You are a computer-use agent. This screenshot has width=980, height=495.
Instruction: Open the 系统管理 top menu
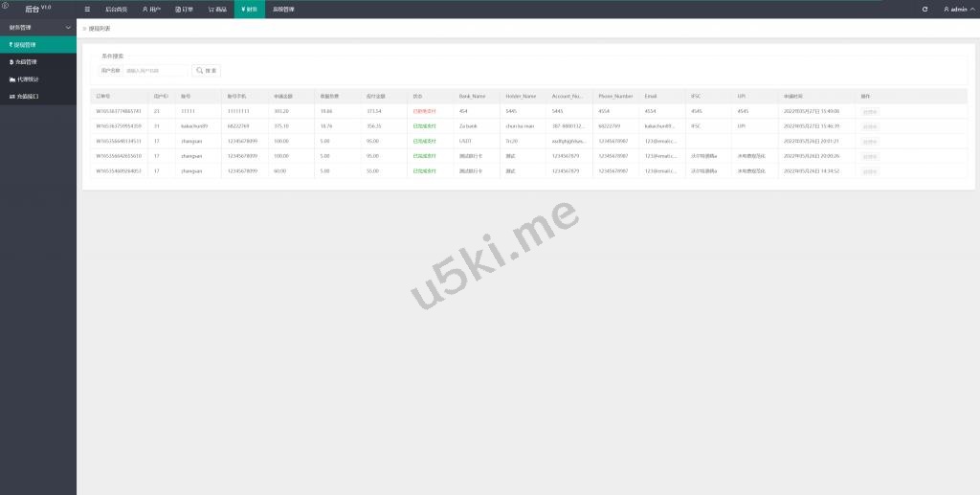click(283, 9)
